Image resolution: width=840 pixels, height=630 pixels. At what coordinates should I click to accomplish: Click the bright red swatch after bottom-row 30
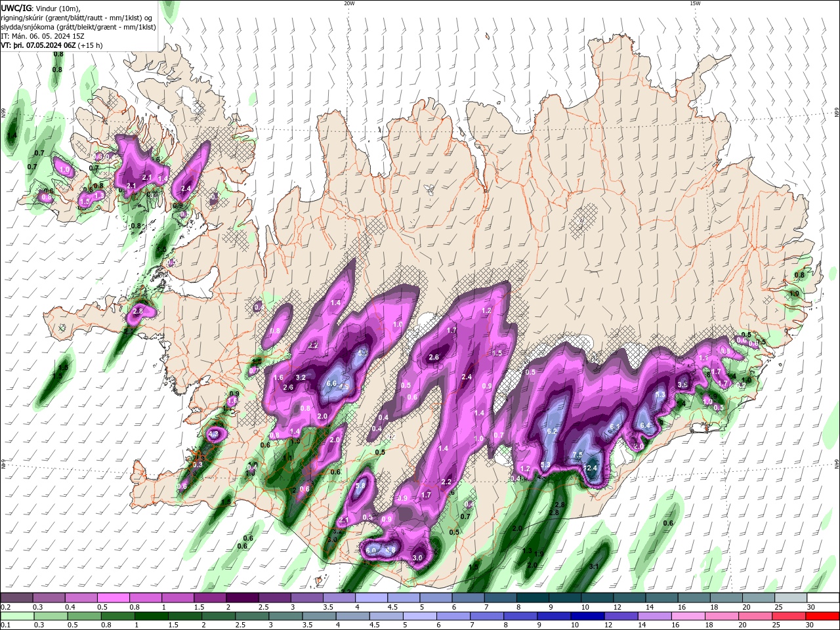[823, 617]
